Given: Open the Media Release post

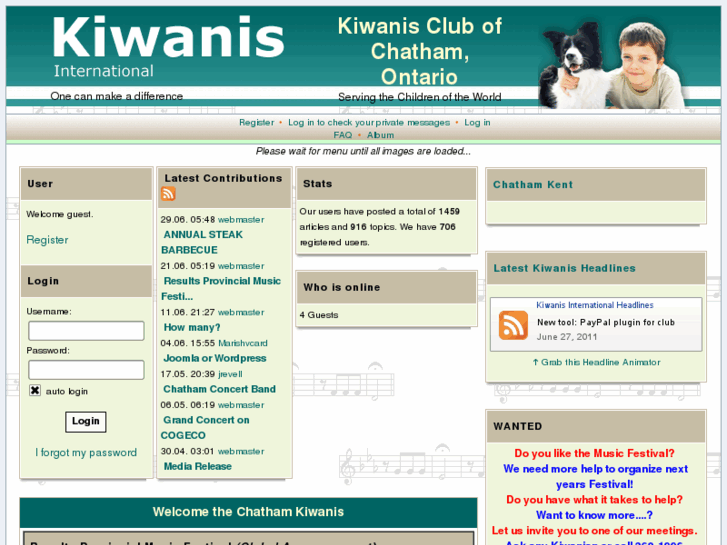Looking at the screenshot, I should pyautogui.click(x=198, y=466).
